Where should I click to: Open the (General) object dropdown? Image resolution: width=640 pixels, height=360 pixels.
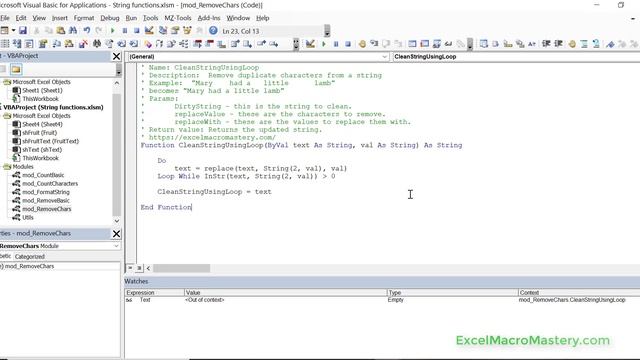click(384, 57)
